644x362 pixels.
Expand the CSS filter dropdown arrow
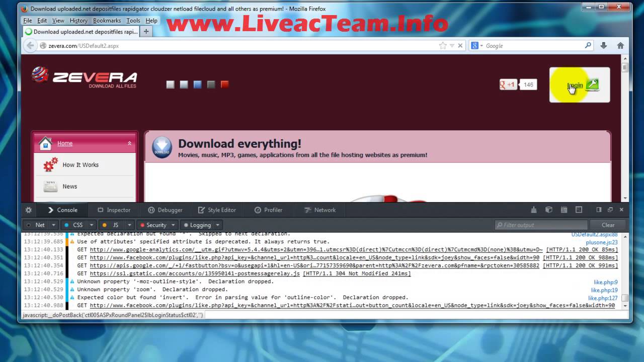coord(92,225)
